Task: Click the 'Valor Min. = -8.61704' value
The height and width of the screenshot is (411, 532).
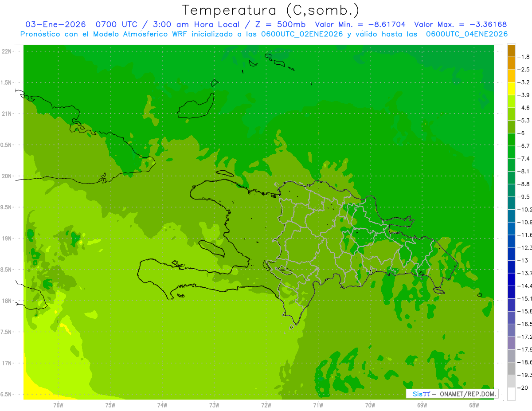Action: click(360, 24)
